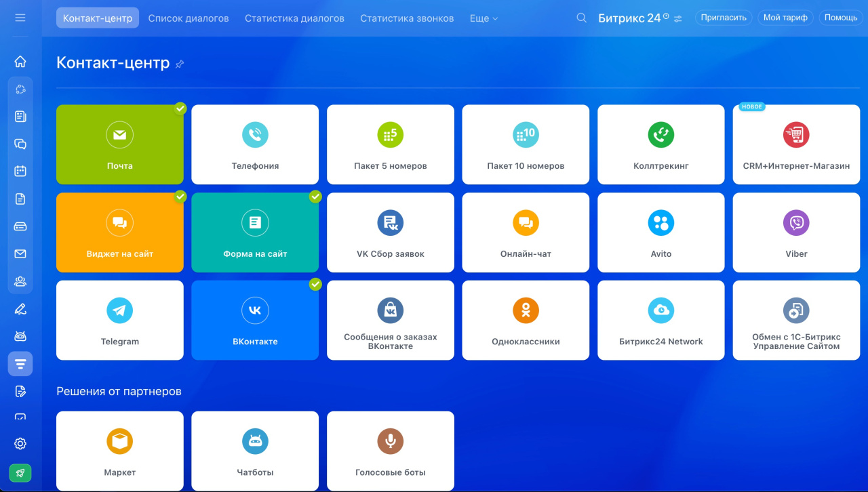Open the VK Сбор заявок tile
Screen dimensions: 868x492
391,232
